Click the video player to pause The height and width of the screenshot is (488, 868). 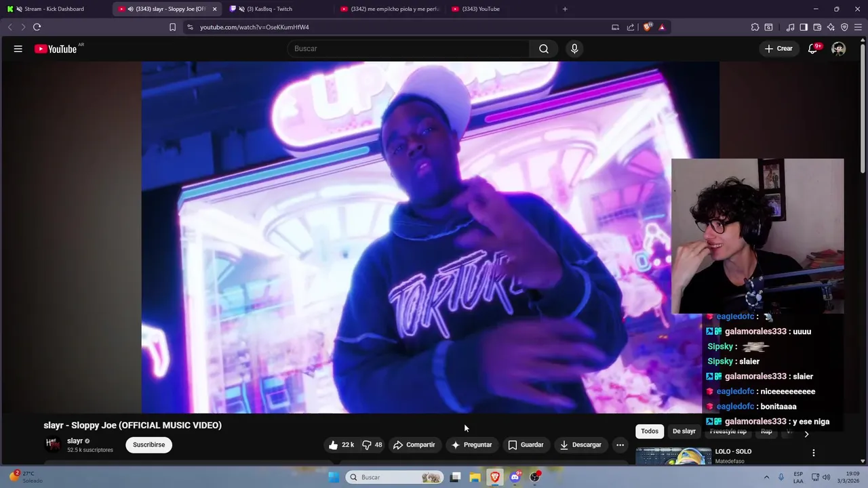[430, 237]
